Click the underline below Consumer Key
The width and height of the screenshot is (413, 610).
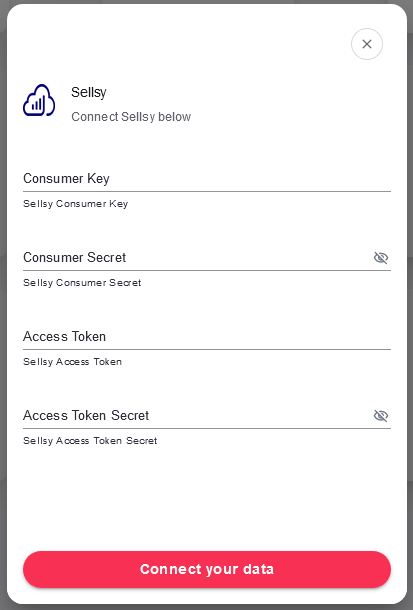tap(207, 191)
